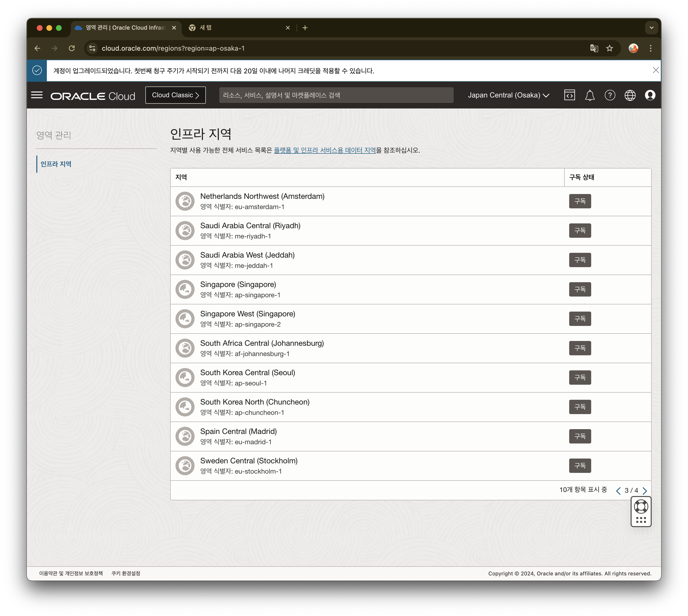This screenshot has height=616, width=688.
Task: Click Google Translate icon in address bar
Action: [594, 49]
